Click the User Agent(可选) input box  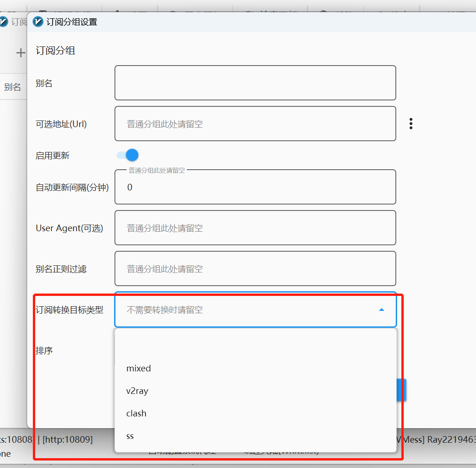tap(255, 228)
